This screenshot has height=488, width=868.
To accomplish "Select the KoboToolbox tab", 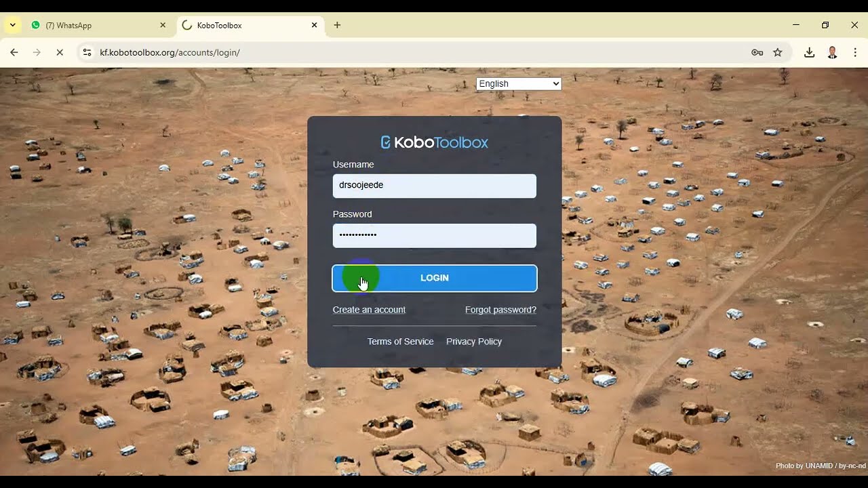I will (x=250, y=25).
